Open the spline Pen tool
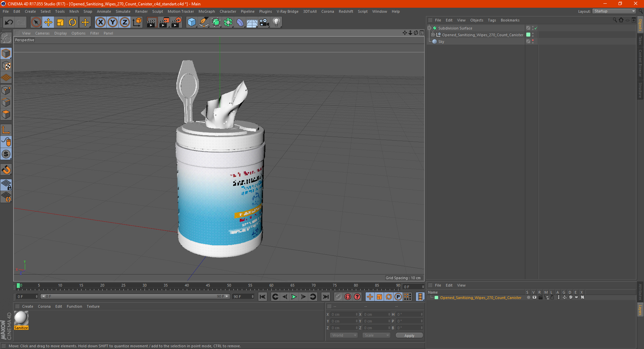The image size is (644, 349). coord(204,22)
